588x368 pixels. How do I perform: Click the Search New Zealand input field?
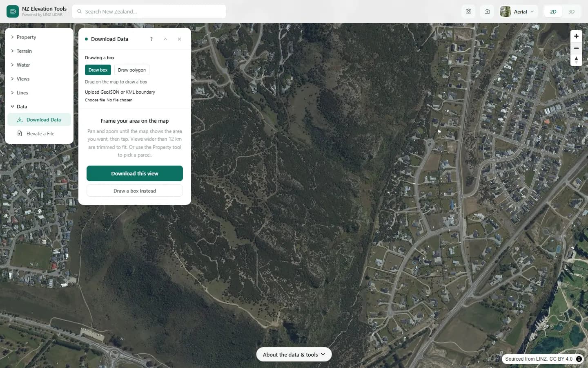[x=149, y=11]
